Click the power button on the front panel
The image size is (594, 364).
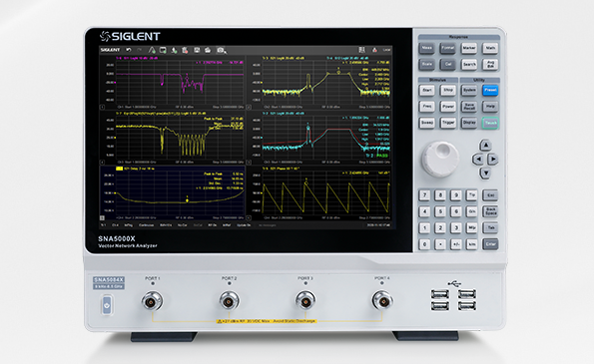(107, 305)
